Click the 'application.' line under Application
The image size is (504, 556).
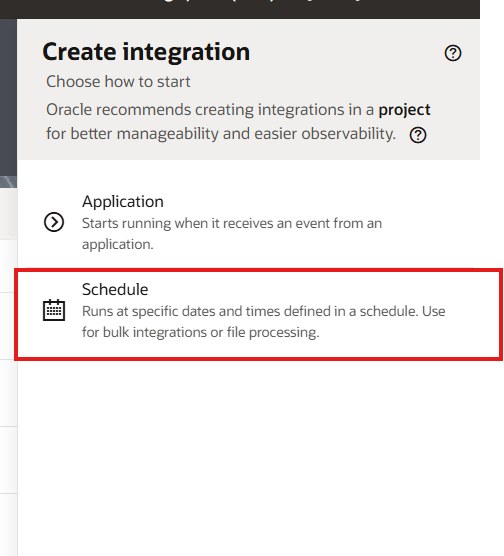(x=118, y=245)
